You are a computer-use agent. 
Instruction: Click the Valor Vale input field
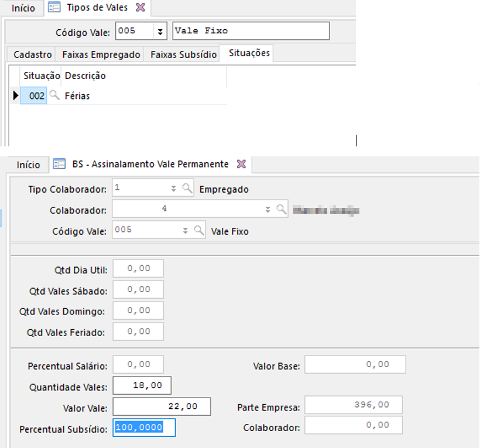[x=161, y=406]
